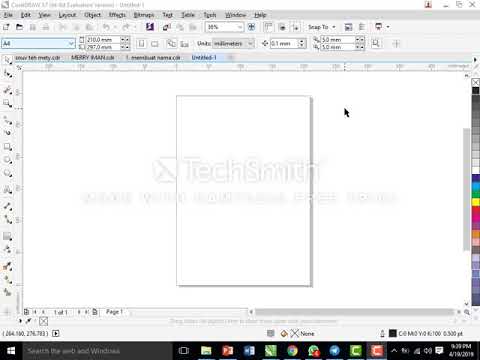The image size is (480, 360).
Task: Select the Text tool
Action: point(7,190)
